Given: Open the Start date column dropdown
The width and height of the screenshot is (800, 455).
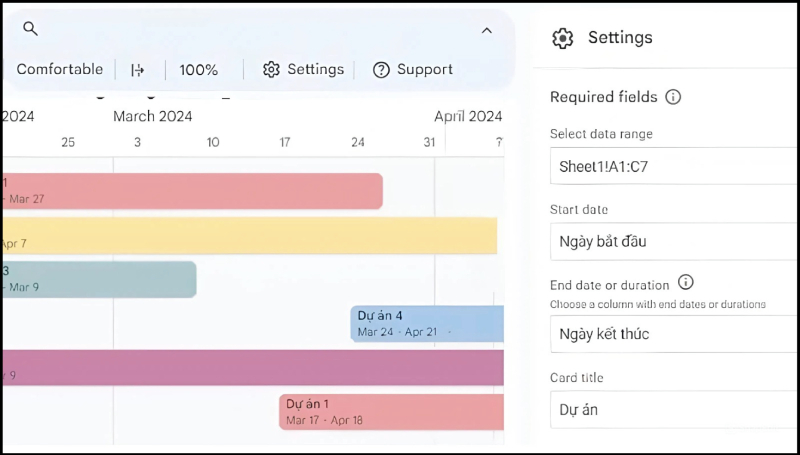Looking at the screenshot, I should click(x=672, y=241).
